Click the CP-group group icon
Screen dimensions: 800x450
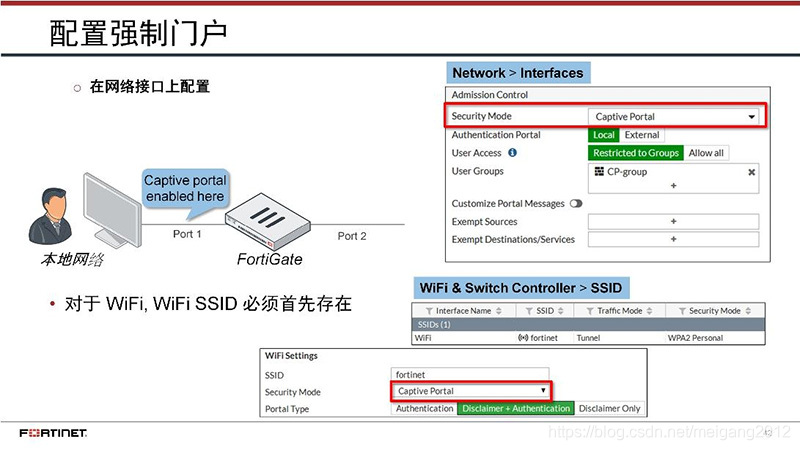tap(599, 171)
